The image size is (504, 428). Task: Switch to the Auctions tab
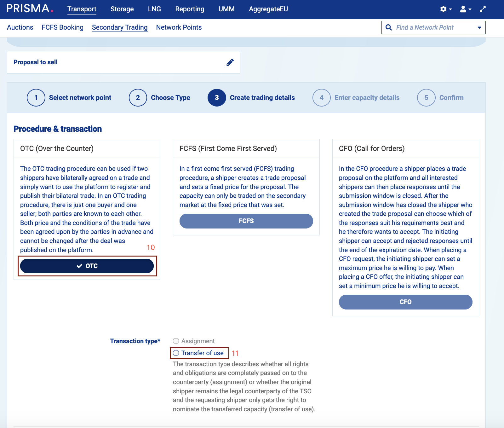coord(20,27)
